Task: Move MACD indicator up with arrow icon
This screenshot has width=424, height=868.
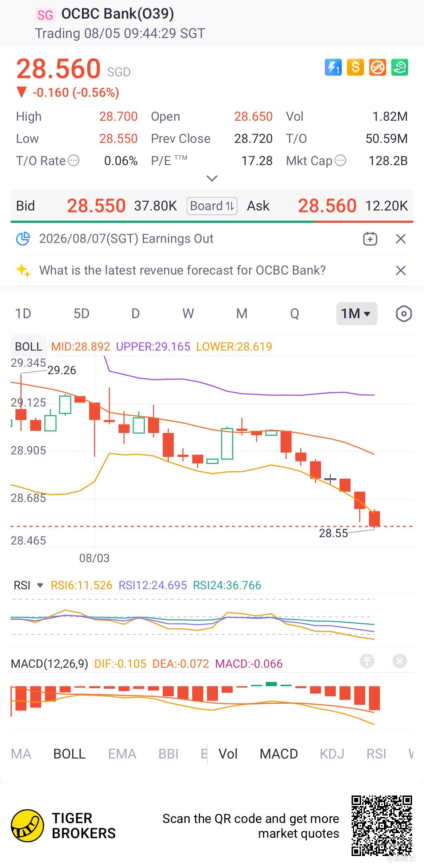Action: click(367, 661)
